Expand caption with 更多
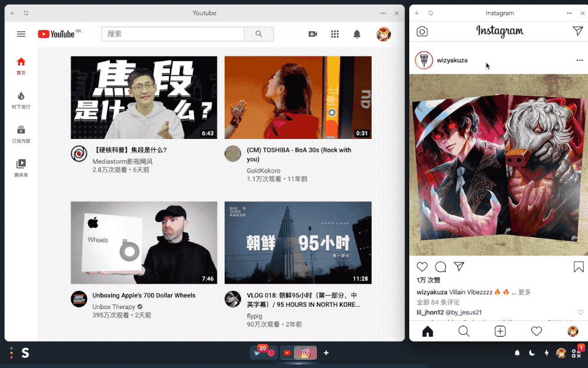The height and width of the screenshot is (368, 588). 524,292
